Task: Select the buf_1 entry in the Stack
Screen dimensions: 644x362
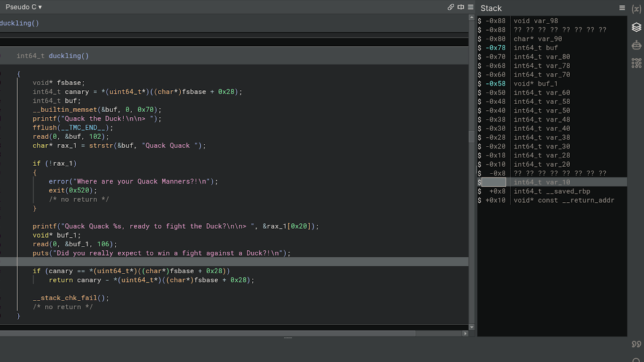Action: [x=547, y=83]
